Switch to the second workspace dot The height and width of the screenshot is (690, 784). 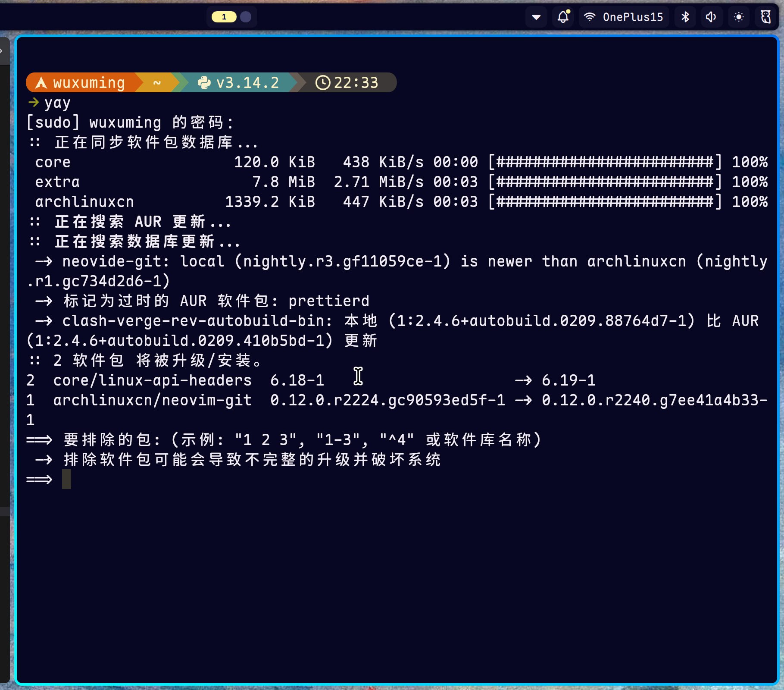pyautogui.click(x=246, y=17)
